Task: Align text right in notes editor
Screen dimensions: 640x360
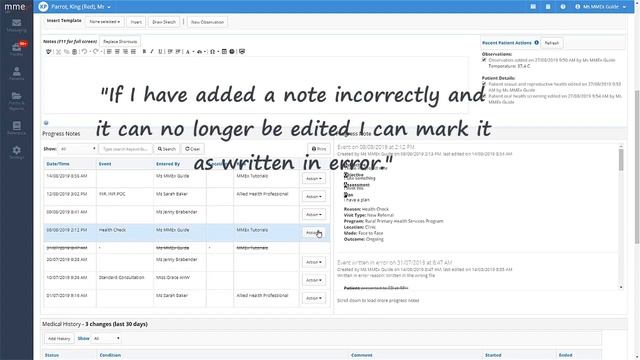Action: pyautogui.click(x=125, y=52)
